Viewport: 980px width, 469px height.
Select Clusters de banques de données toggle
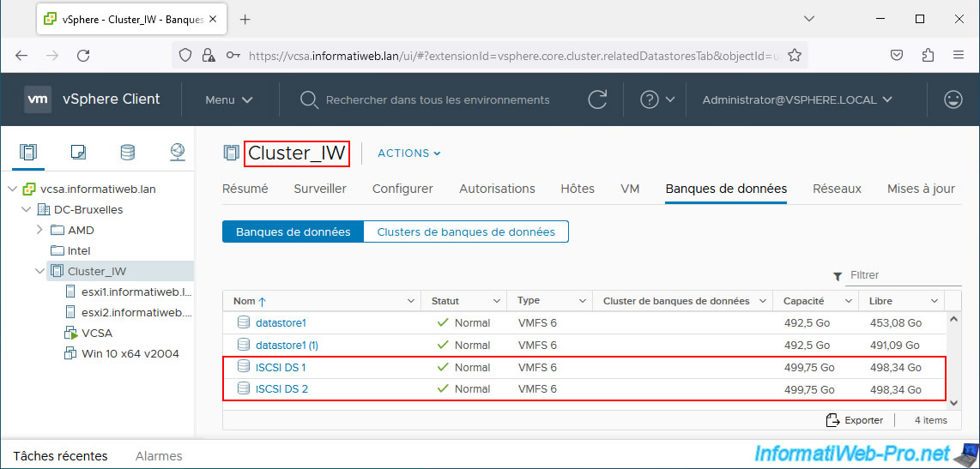point(466,231)
